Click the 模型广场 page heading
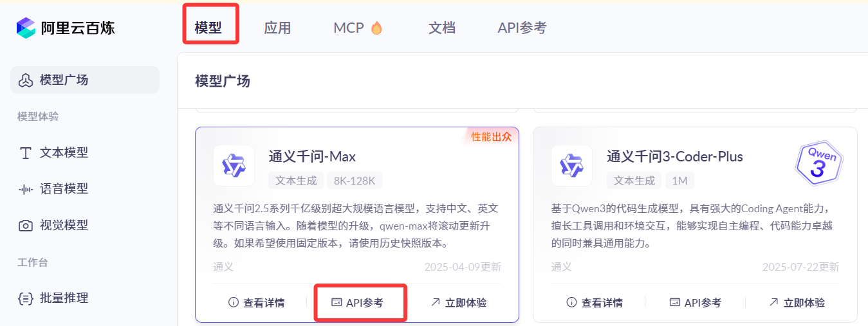 coord(223,81)
